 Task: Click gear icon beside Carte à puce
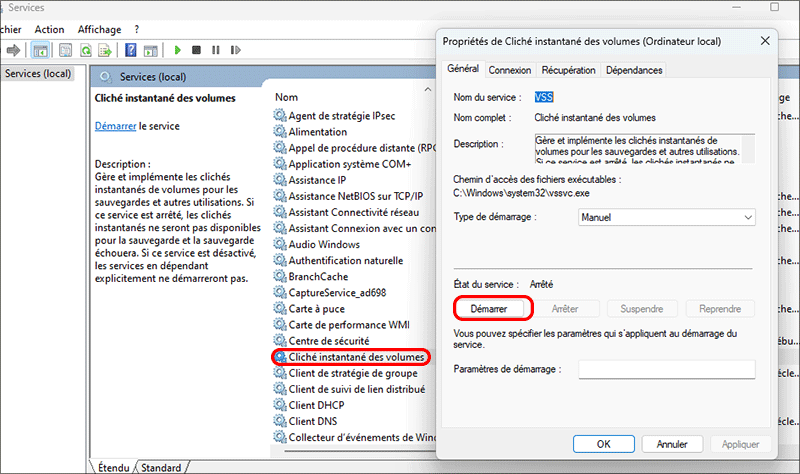[280, 308]
